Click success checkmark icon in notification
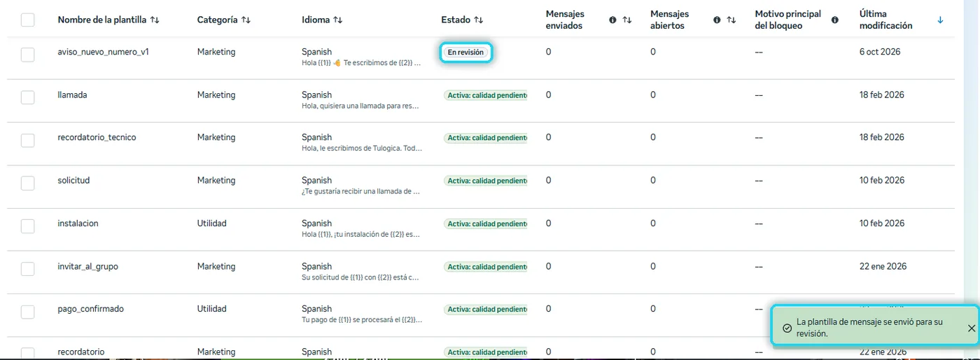 787,328
